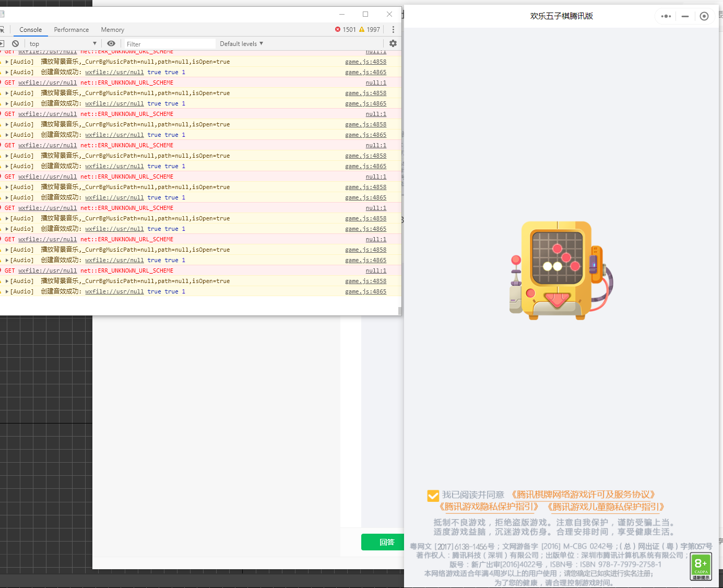Screen dimensions: 723x588
Task: Minimize the DevTools console window
Action: click(342, 14)
